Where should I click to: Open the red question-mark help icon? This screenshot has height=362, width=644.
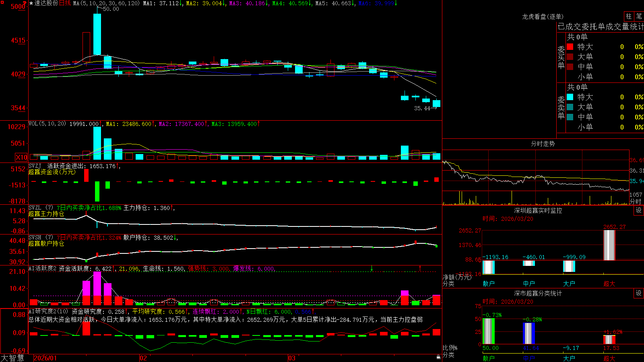point(25,3)
